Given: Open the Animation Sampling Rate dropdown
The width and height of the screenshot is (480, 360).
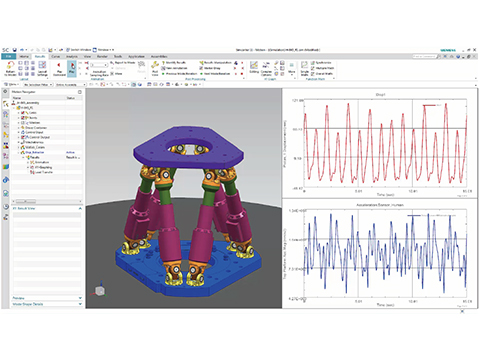Looking at the screenshot, I should pyautogui.click(x=99, y=65).
